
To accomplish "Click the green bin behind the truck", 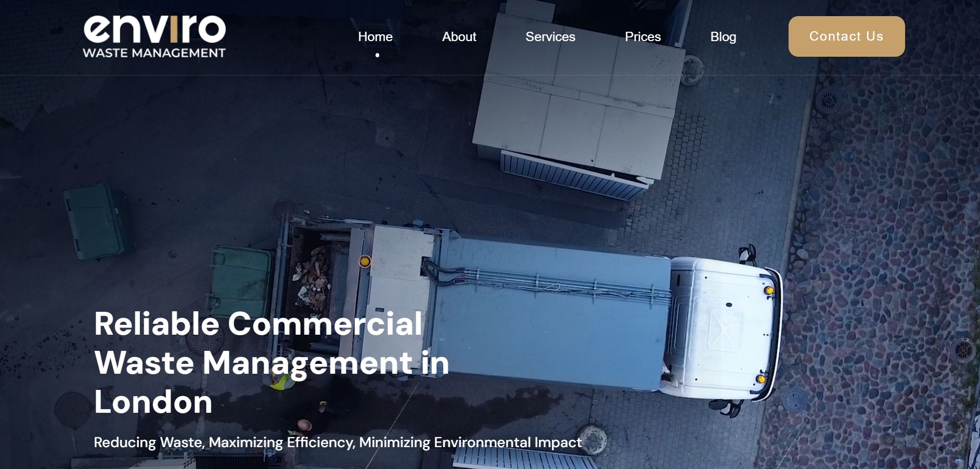I will point(240,281).
